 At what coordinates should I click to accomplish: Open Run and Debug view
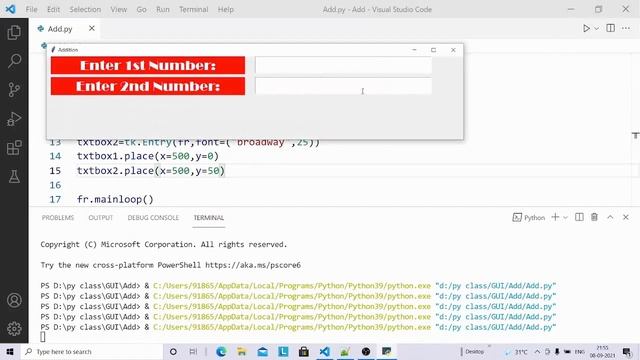14,119
